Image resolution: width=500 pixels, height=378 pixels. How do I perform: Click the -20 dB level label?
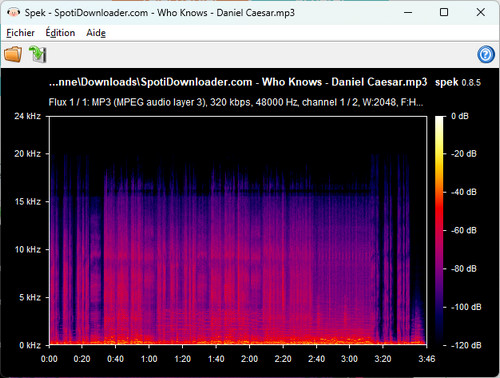click(464, 154)
